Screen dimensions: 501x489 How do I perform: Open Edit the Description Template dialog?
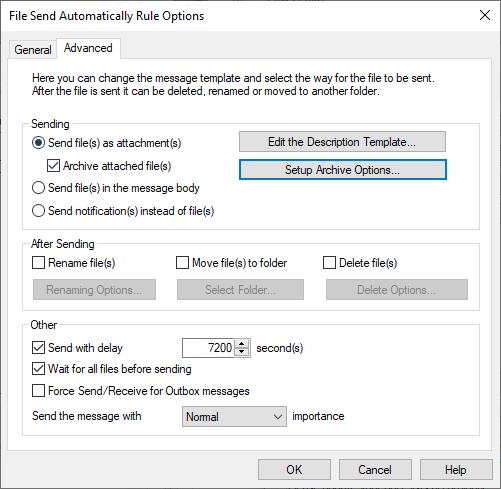[x=342, y=142]
